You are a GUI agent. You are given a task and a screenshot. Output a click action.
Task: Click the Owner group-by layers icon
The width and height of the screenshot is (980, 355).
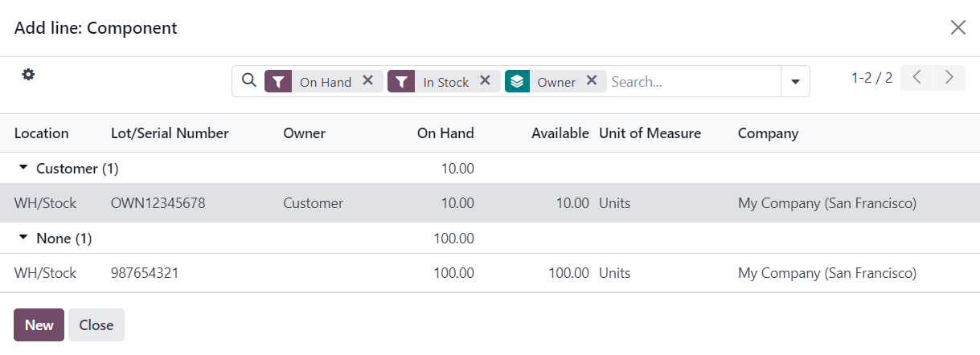[517, 81]
